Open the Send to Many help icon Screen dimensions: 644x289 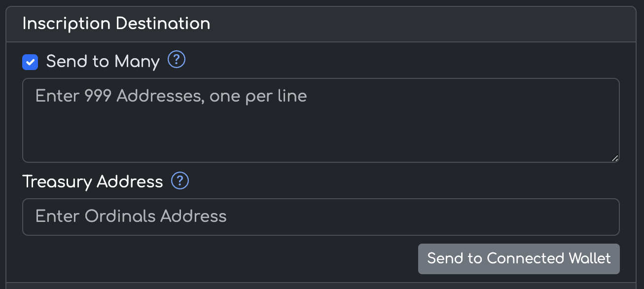point(177,60)
